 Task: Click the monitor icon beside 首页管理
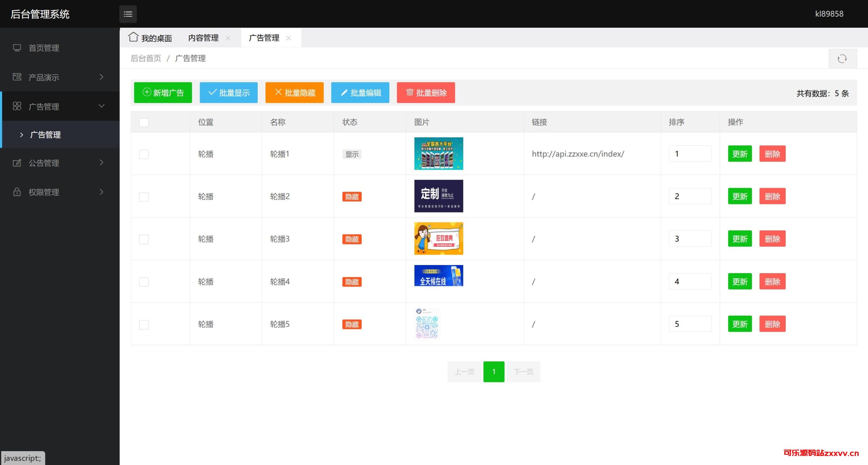(x=17, y=48)
